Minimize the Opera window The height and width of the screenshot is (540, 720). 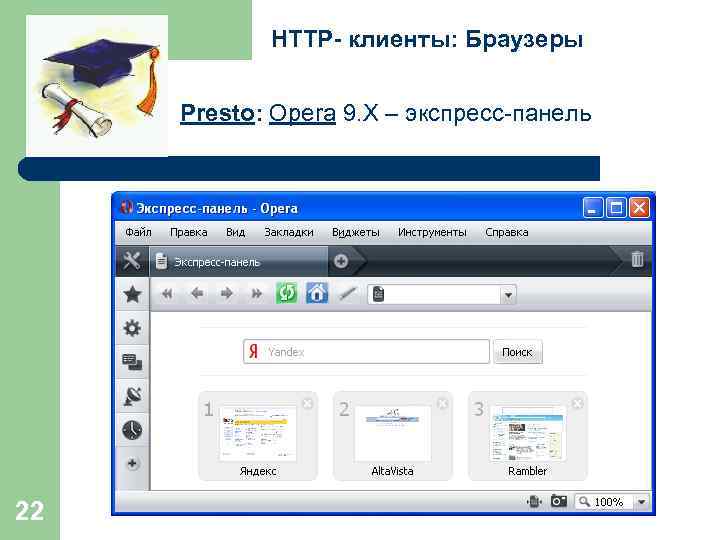coord(593,208)
